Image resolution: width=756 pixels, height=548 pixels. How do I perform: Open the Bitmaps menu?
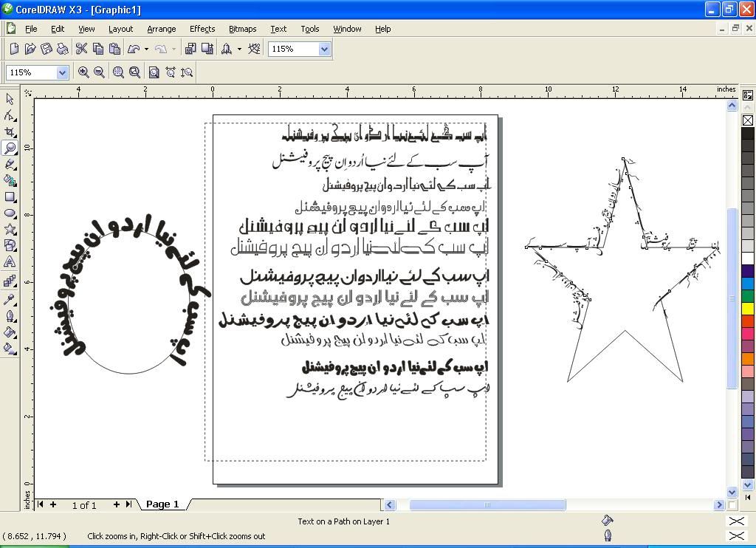click(242, 29)
